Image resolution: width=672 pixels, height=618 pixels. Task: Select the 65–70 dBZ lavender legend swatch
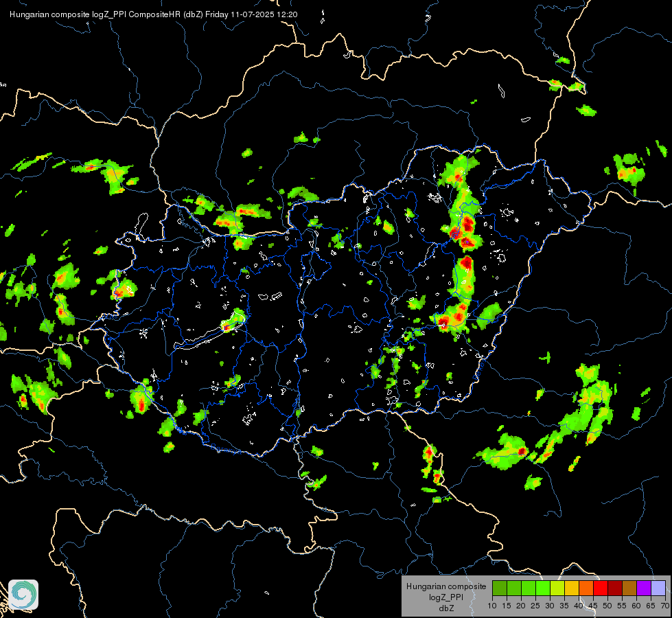coord(658,588)
